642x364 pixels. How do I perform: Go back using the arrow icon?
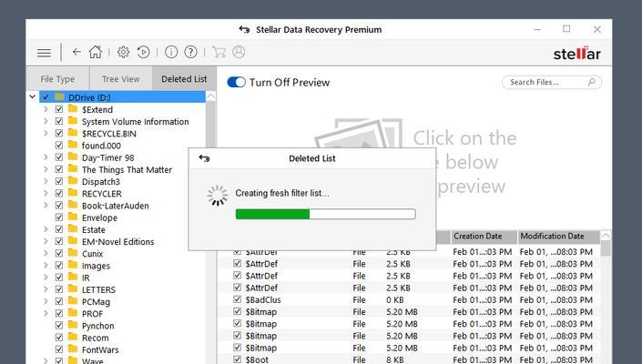(76, 52)
